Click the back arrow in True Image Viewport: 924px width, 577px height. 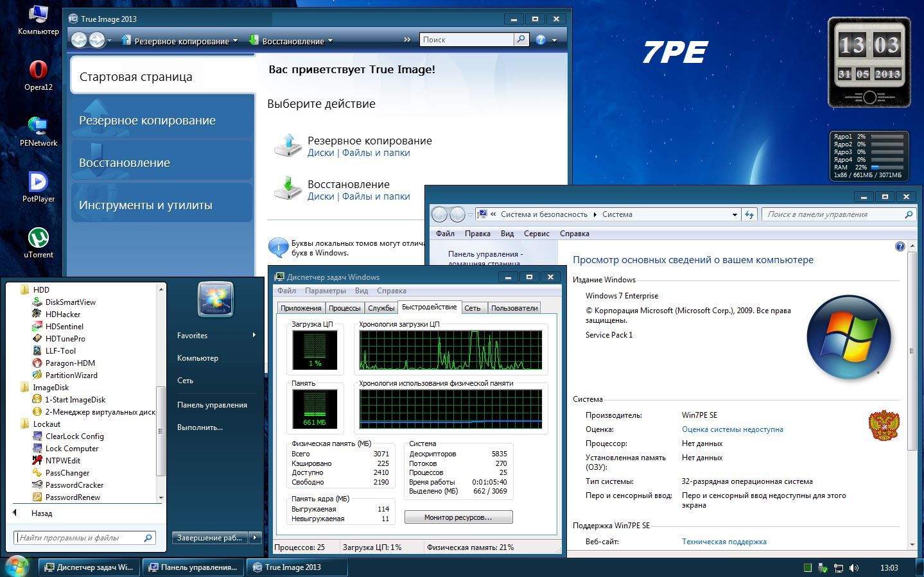click(x=79, y=40)
